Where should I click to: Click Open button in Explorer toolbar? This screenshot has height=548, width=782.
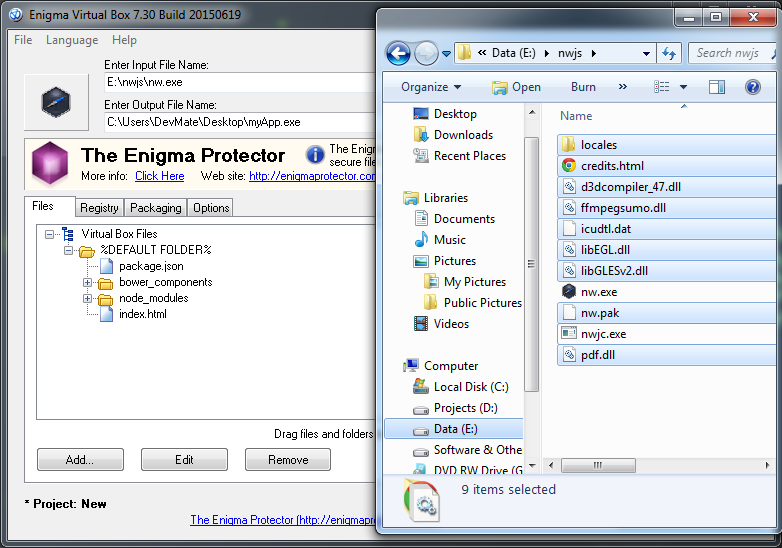(x=516, y=87)
